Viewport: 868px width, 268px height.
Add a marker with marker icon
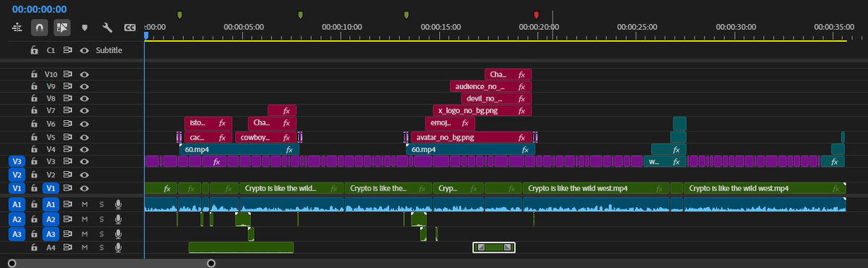click(x=85, y=28)
